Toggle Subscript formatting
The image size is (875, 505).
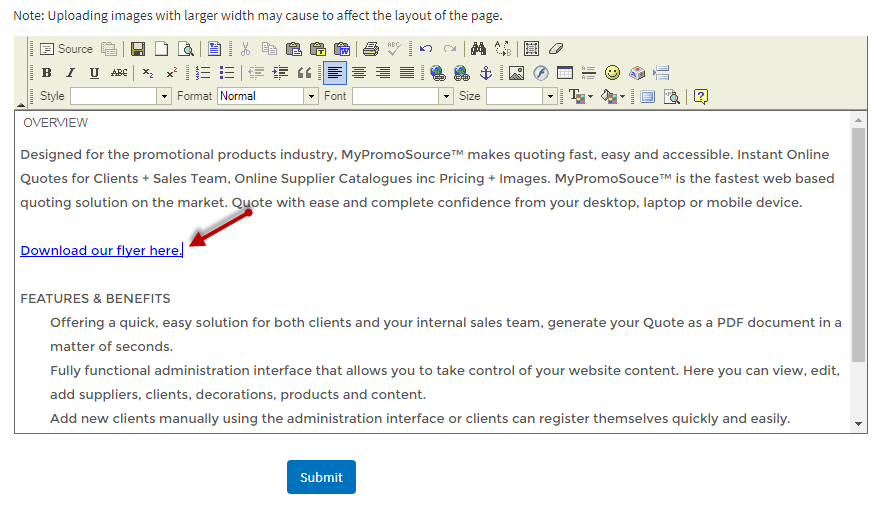click(148, 73)
